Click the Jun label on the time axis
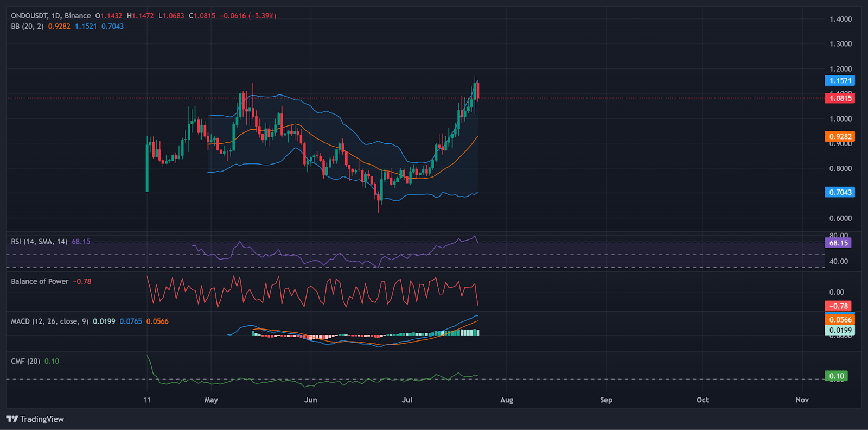The image size is (868, 430). click(310, 400)
